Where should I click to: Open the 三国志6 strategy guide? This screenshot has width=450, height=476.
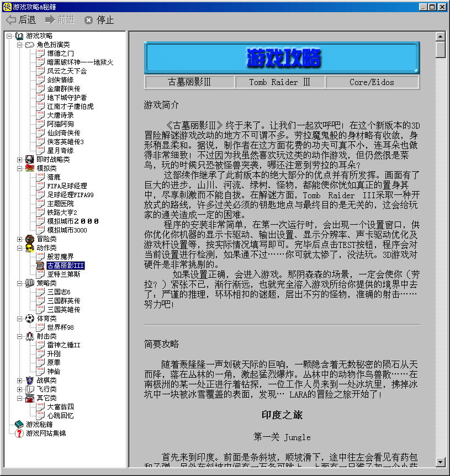[x=59, y=292]
